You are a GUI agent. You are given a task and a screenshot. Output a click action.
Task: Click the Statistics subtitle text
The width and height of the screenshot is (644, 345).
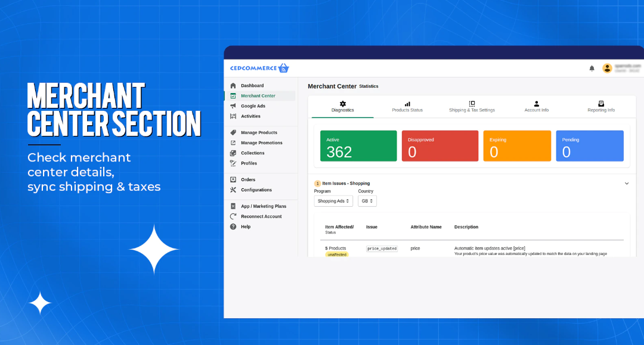[x=369, y=86]
